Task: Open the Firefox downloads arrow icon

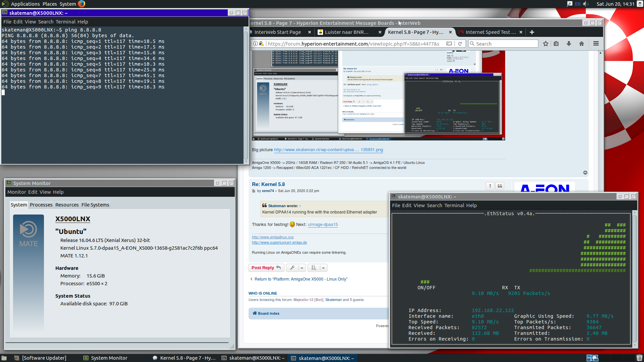Action: tap(569, 44)
